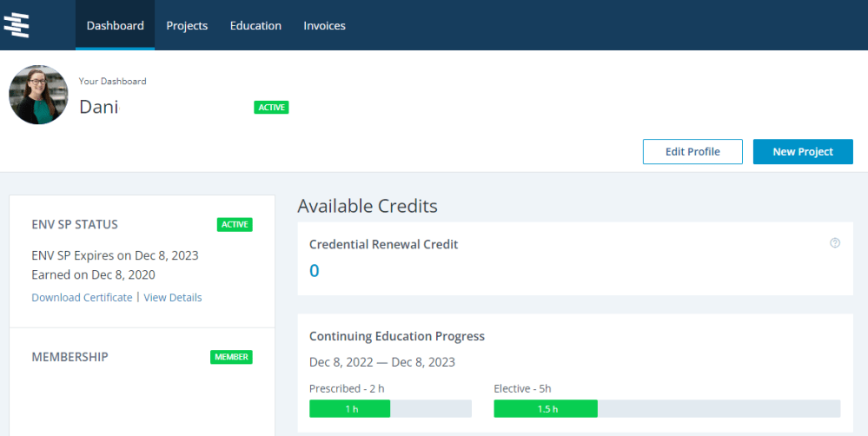Open the Invoices tab

[324, 25]
